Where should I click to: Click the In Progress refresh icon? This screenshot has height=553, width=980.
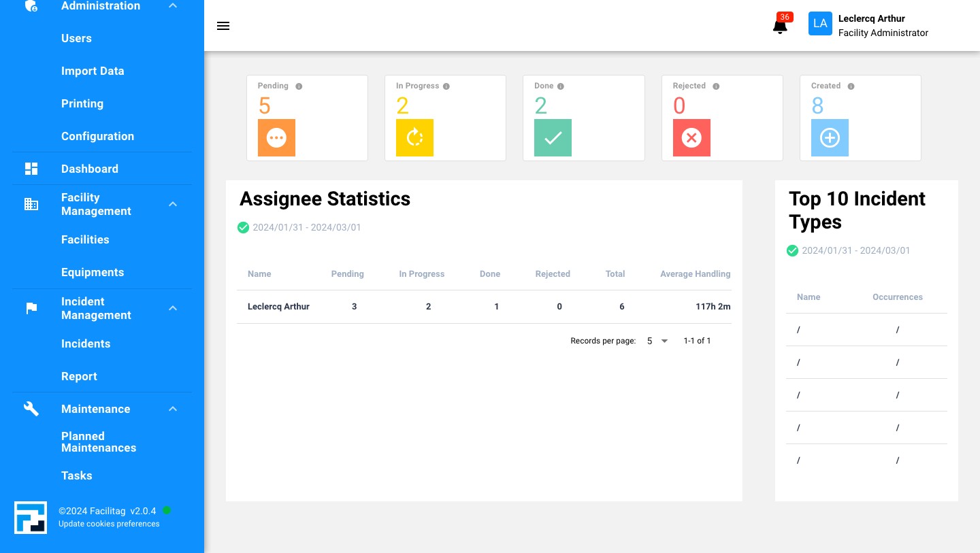click(414, 137)
